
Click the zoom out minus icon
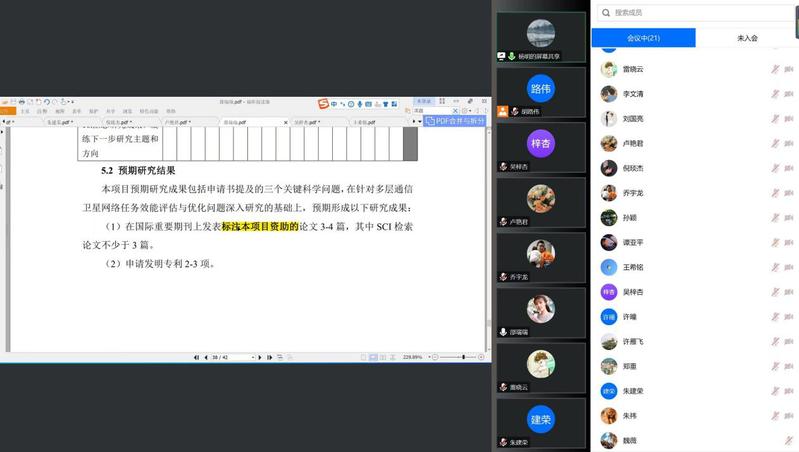tap(435, 357)
